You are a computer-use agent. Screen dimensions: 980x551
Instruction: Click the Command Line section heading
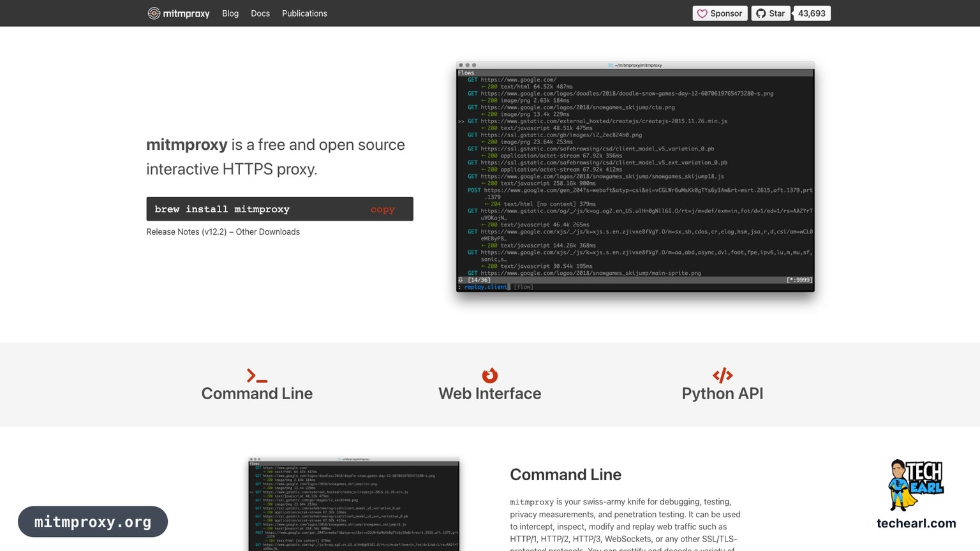coord(565,474)
